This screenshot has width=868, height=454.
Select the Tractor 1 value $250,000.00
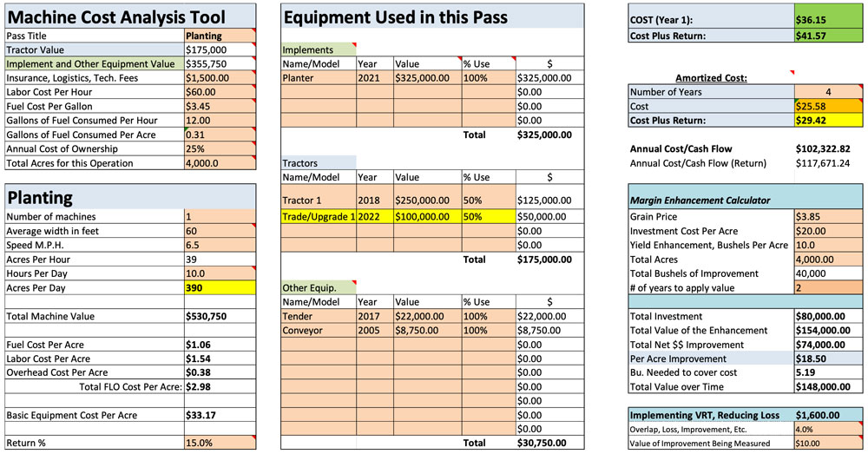pyautogui.click(x=426, y=201)
